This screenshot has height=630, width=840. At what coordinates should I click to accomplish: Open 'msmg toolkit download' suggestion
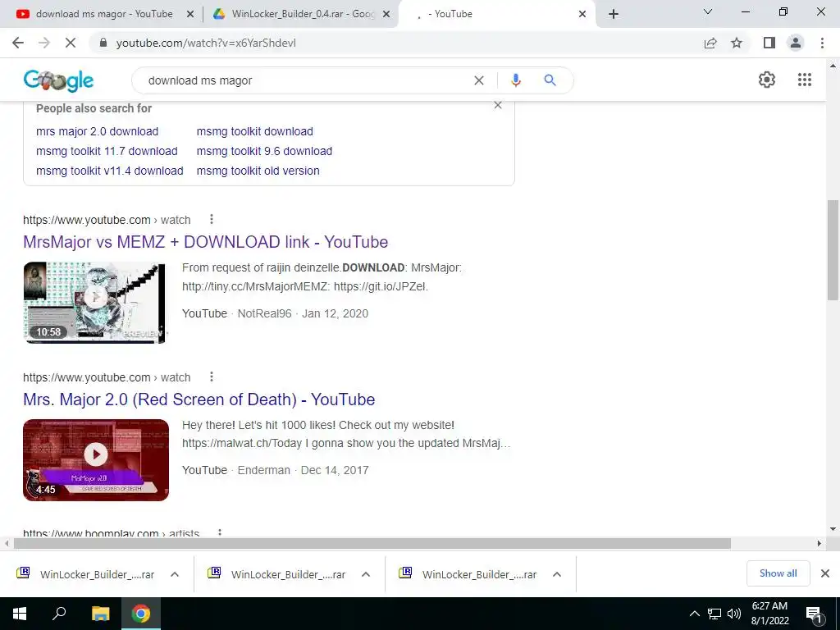pyautogui.click(x=254, y=131)
